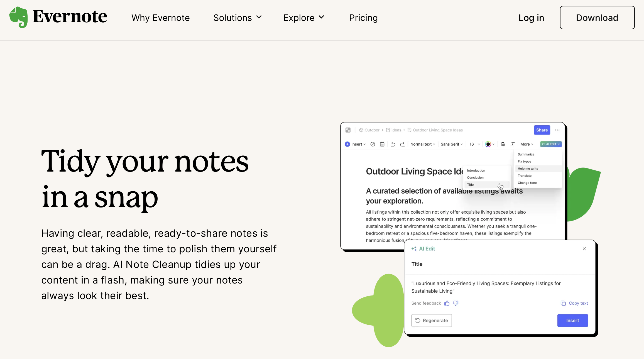Choose Translate from the AI Edit menu

(x=538, y=176)
